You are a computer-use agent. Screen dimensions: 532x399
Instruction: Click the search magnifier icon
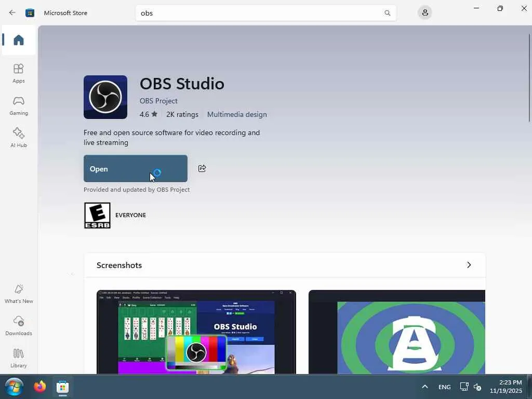[387, 13]
